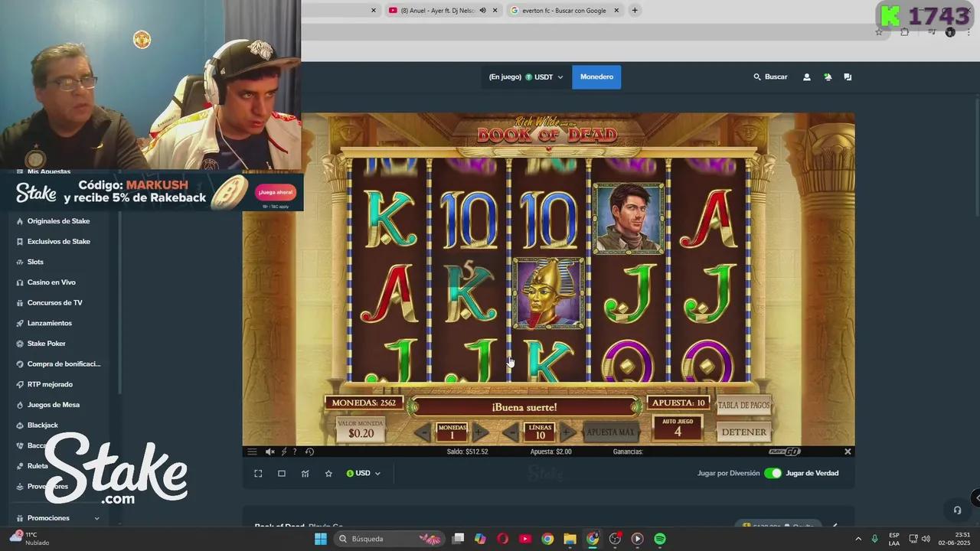
Task: Open Tabla de Pagos paytable
Action: tap(743, 405)
